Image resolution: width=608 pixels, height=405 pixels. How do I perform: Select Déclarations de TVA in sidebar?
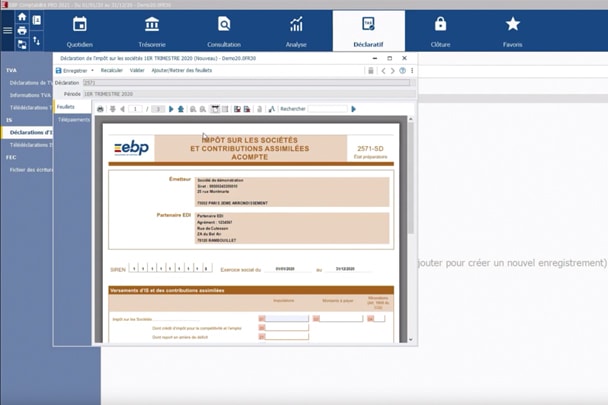(x=30, y=83)
